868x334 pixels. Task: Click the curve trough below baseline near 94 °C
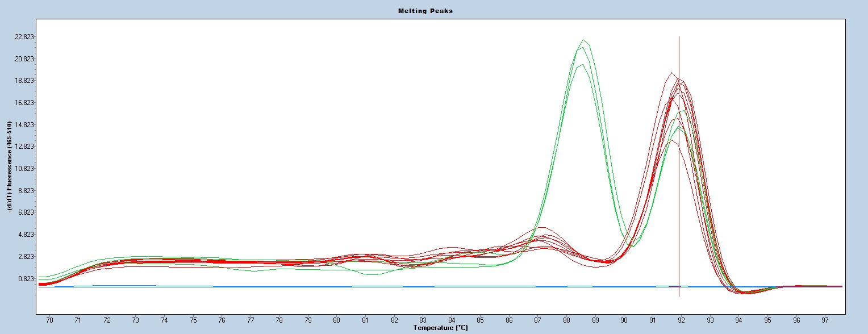tap(744, 293)
